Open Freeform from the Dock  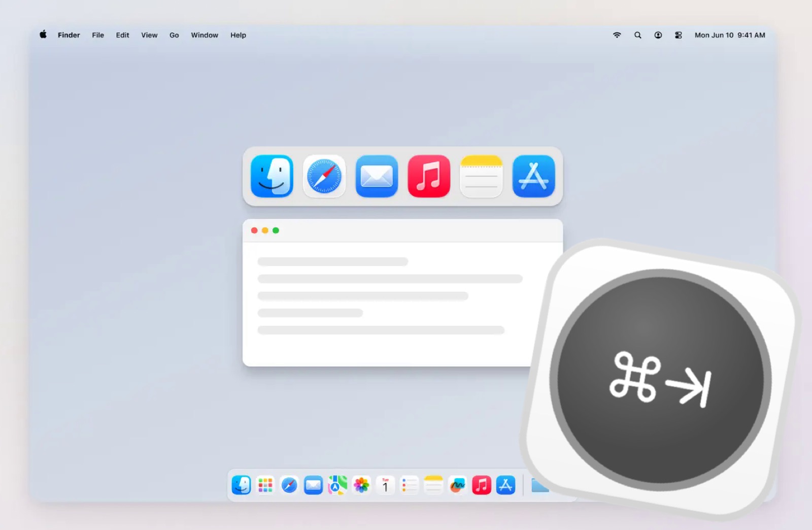coord(457,485)
